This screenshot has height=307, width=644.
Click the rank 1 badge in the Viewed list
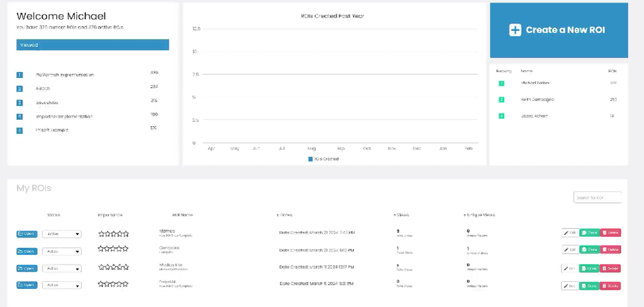coord(19,75)
